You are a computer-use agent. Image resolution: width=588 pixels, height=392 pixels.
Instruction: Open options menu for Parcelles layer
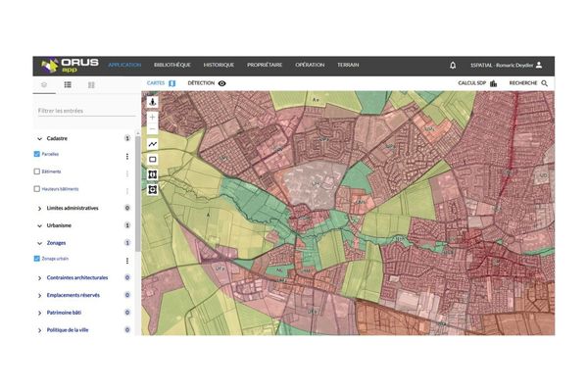[x=127, y=156]
